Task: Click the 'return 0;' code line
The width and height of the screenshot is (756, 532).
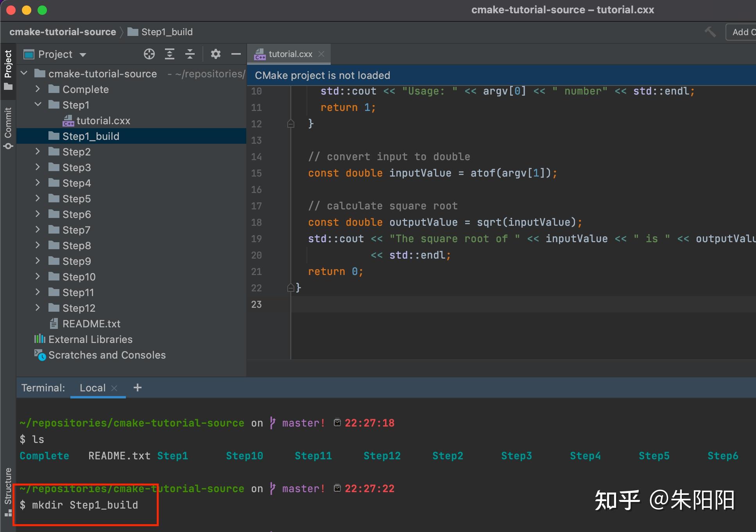Action: click(335, 271)
